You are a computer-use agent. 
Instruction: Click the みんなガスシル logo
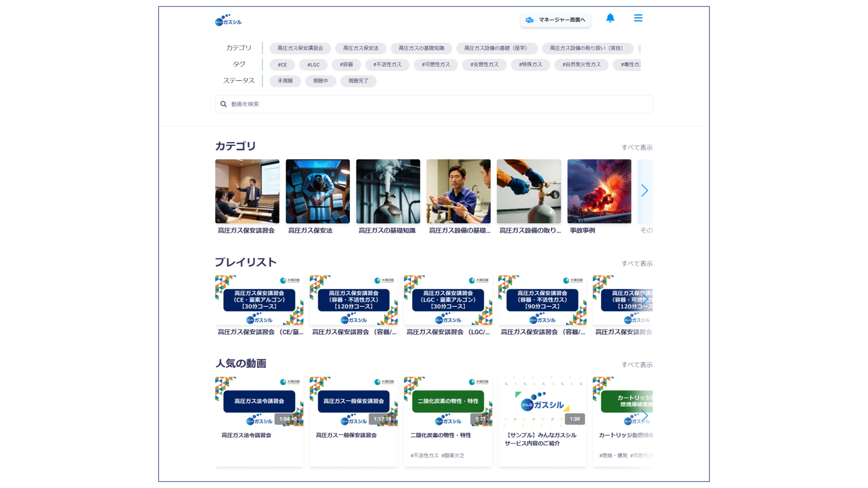coord(228,21)
